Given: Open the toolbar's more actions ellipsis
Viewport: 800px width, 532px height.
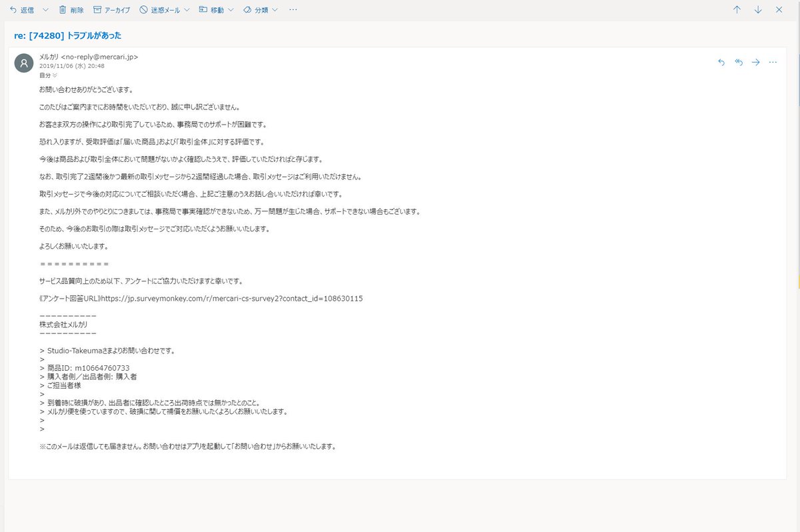Looking at the screenshot, I should click(293, 10).
